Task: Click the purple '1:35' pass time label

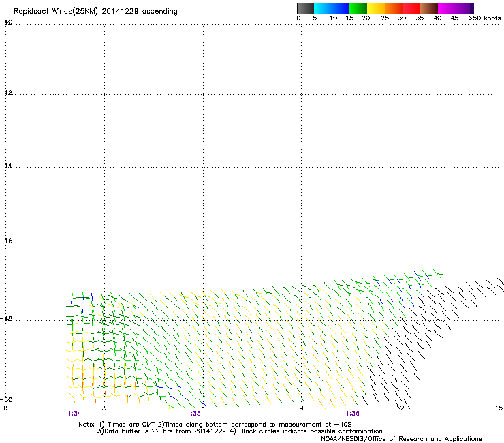Action: click(194, 414)
